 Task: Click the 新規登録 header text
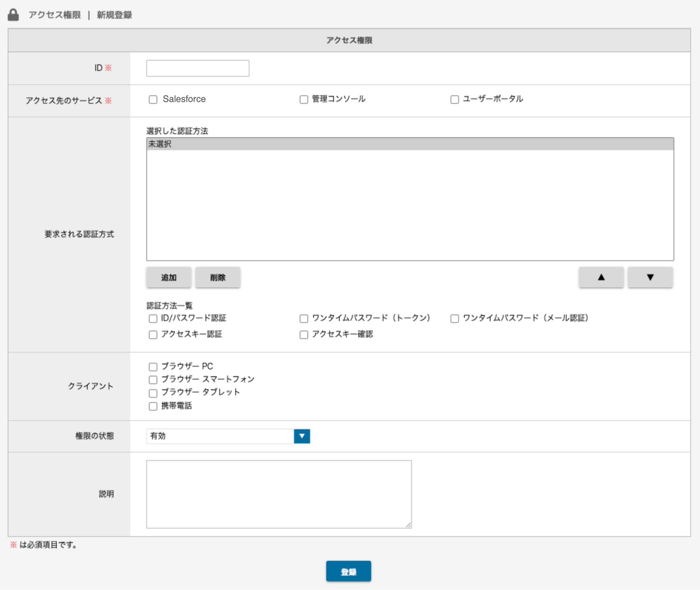tap(115, 15)
